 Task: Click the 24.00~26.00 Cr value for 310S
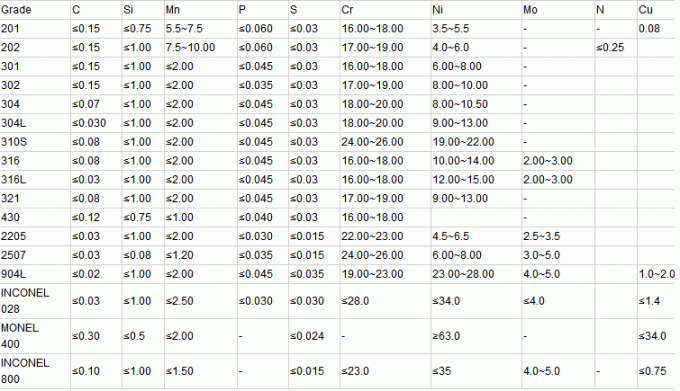[372, 142]
